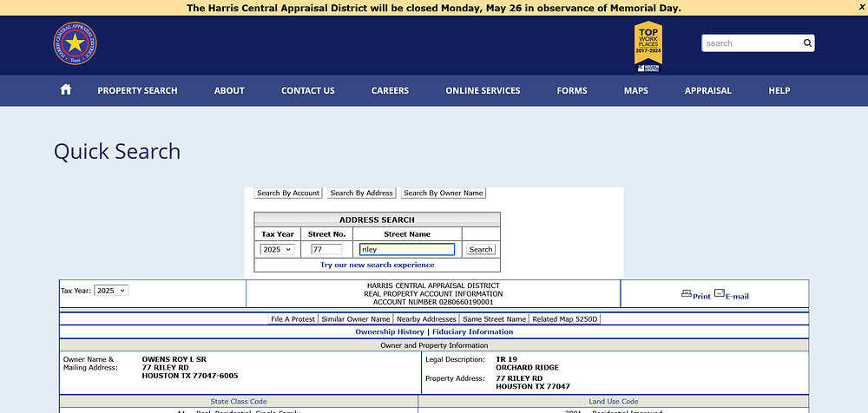Screen dimensions: 868x413
Task: Open the Help menu
Action: pyautogui.click(x=779, y=91)
